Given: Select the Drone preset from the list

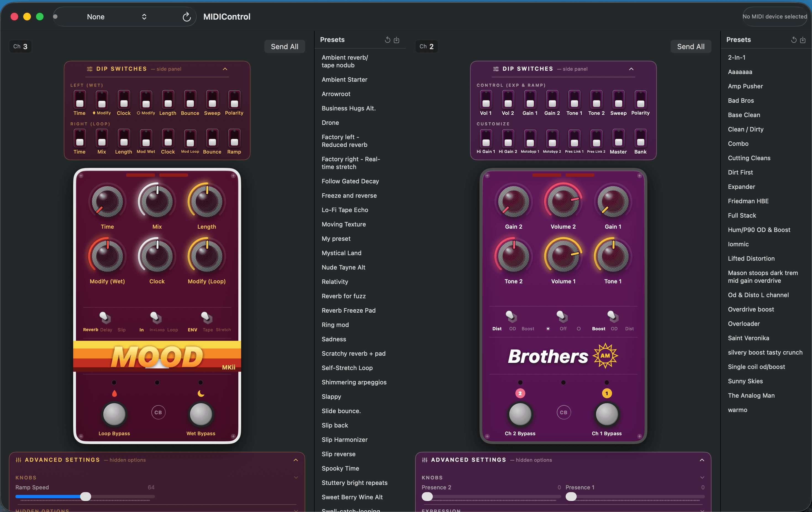Looking at the screenshot, I should [330, 123].
